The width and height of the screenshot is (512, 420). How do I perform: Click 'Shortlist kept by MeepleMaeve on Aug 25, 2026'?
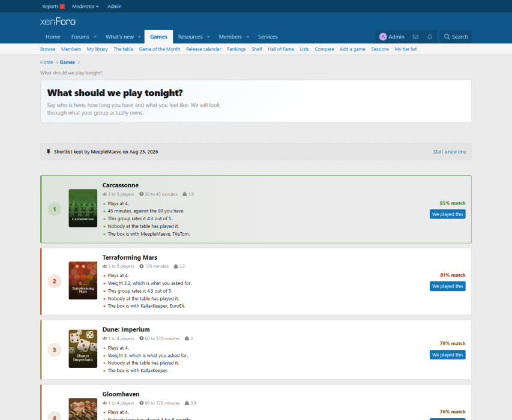tap(106, 152)
